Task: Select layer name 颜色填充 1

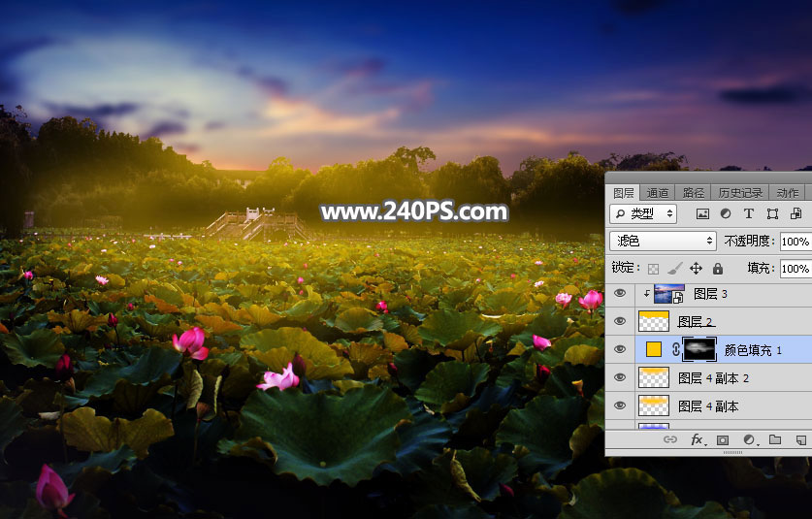Action: coord(753,350)
